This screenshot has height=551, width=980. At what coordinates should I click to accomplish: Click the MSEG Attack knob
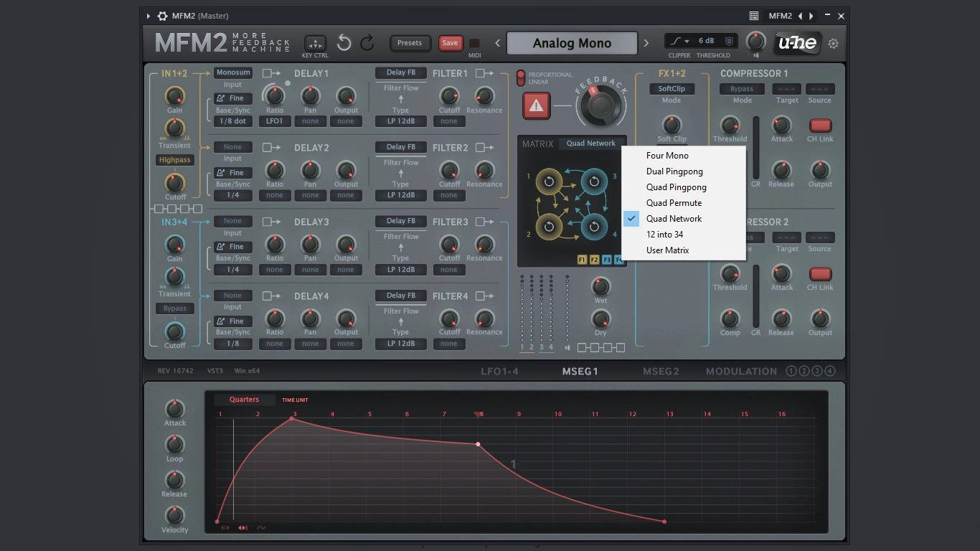[x=174, y=409]
